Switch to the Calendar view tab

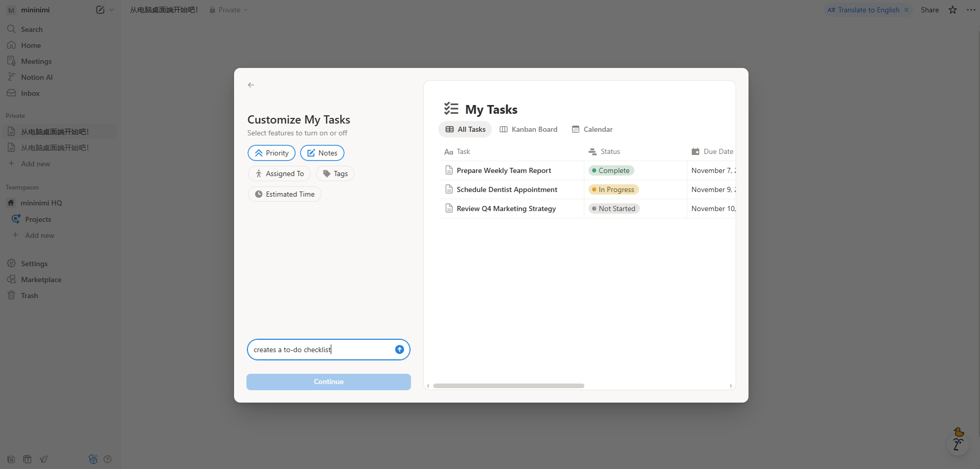point(592,129)
